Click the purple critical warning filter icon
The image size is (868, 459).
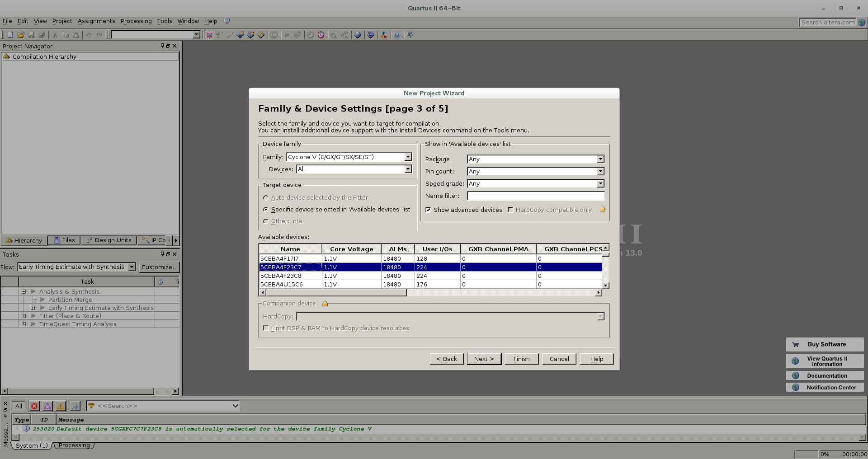pos(47,406)
